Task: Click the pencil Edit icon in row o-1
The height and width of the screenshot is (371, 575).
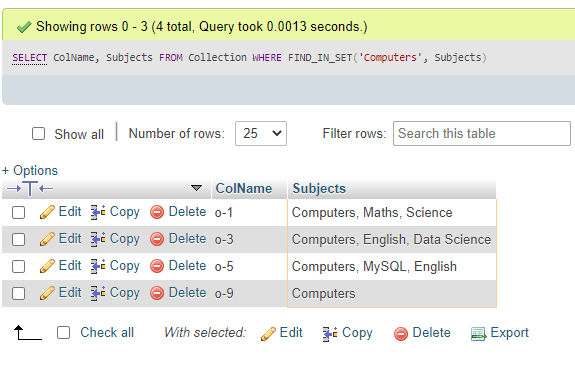Action: (x=47, y=212)
